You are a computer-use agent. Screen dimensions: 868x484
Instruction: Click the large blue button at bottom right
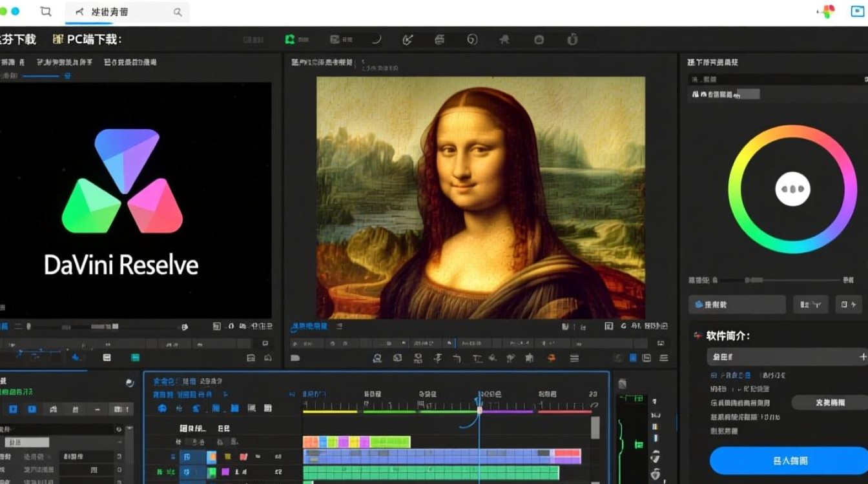[789, 461]
